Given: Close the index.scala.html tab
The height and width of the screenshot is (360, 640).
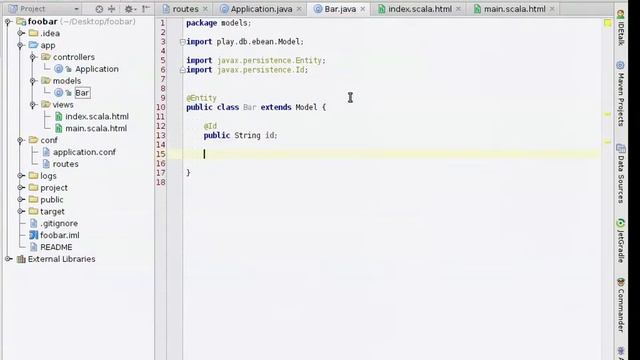Looking at the screenshot, I should 458,9.
